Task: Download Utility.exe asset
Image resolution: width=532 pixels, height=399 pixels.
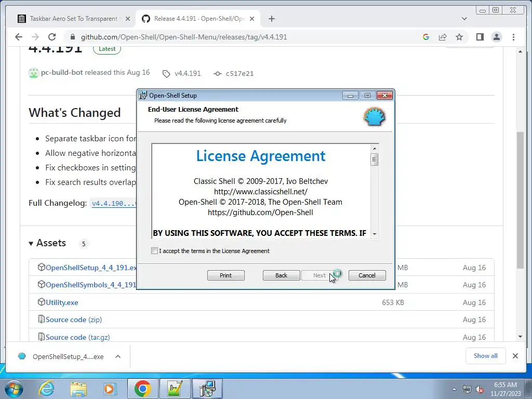Action: (x=62, y=302)
